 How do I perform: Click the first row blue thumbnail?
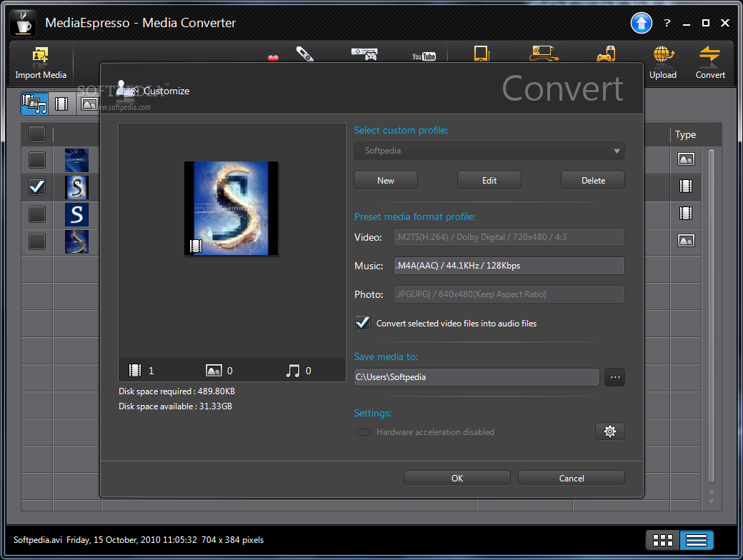click(76, 160)
